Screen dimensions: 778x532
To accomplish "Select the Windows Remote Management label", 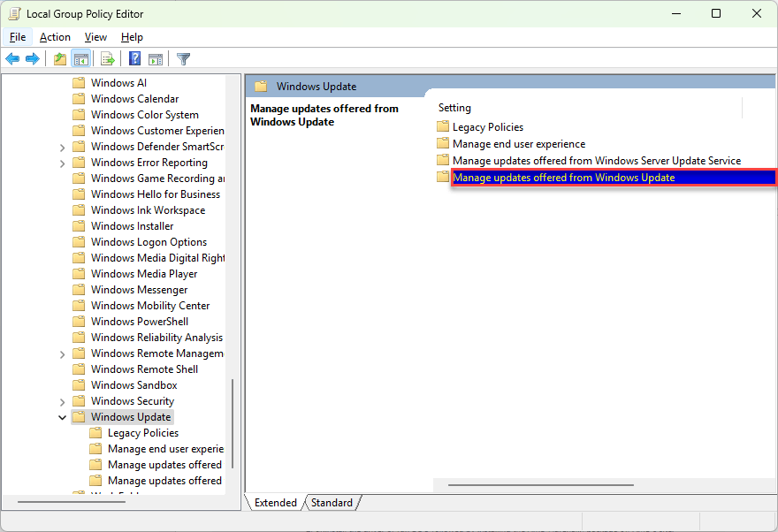I will pos(157,353).
